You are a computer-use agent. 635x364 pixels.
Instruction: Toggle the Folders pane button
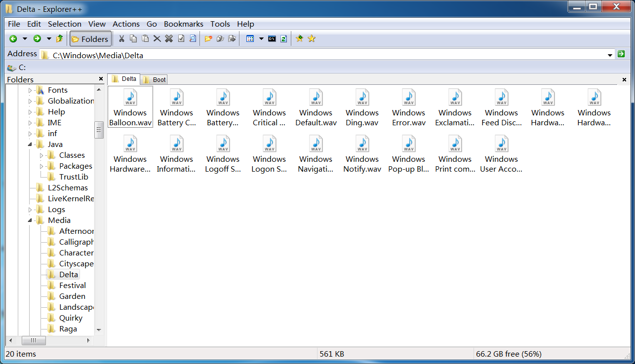pos(90,39)
